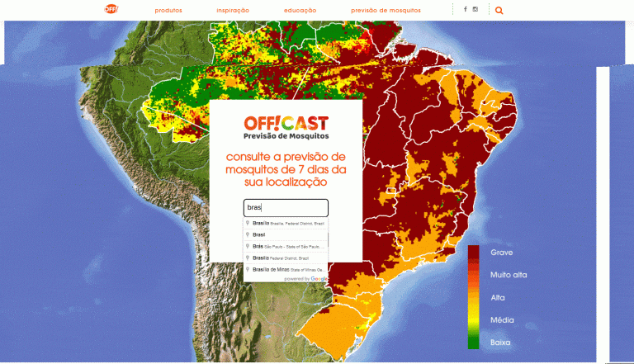The width and height of the screenshot is (634, 364).
Task: Click the 'Baixa' legend label
Action: 500,343
